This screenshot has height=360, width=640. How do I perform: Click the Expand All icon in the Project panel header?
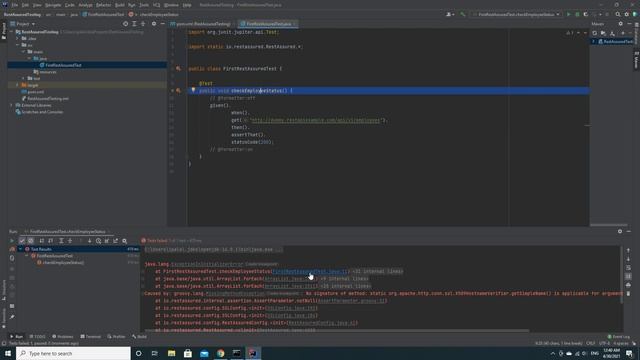pyautogui.click(x=134, y=24)
